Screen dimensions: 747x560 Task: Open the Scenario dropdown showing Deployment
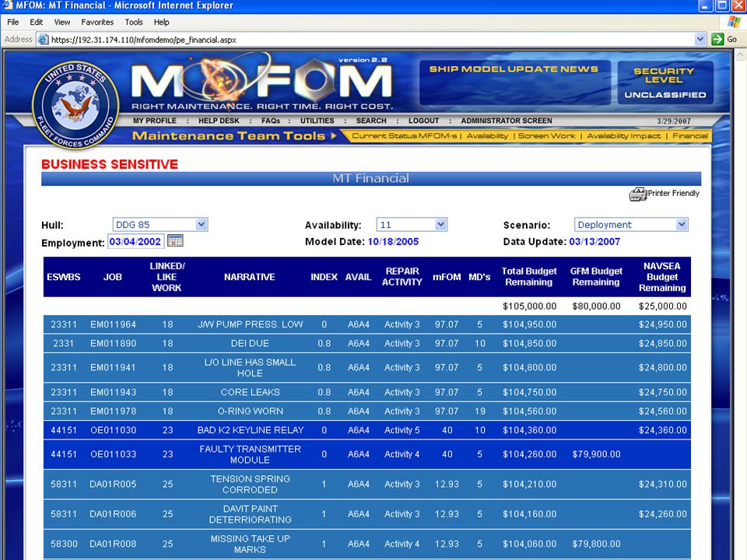pyautogui.click(x=631, y=225)
